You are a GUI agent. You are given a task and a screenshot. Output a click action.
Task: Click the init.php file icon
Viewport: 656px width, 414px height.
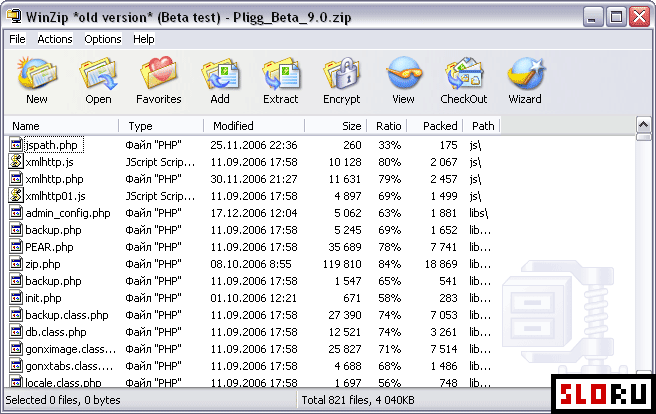pyautogui.click(x=16, y=298)
